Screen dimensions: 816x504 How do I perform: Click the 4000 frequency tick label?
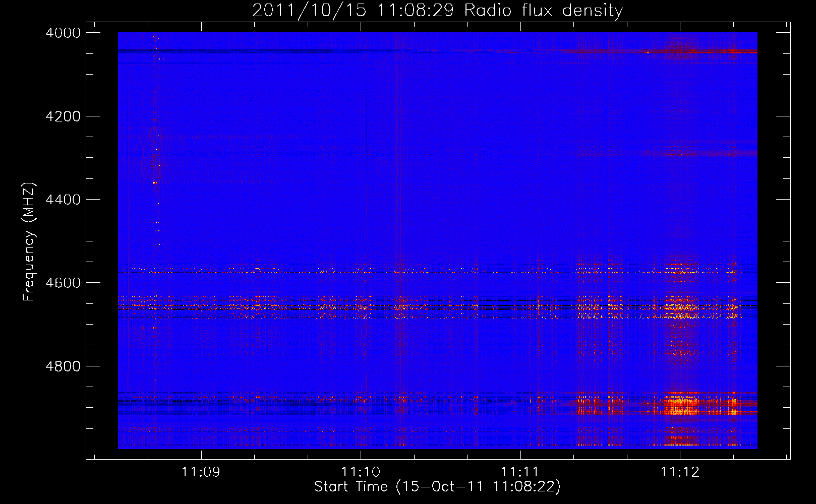point(63,33)
